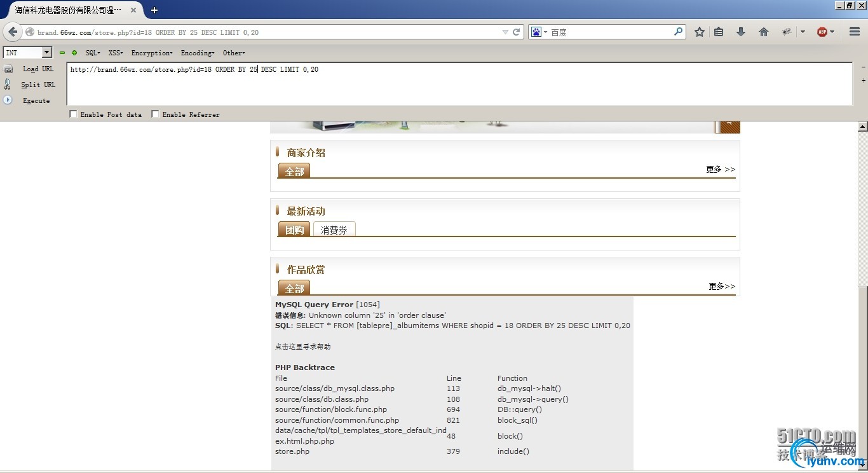The height and width of the screenshot is (473, 868).
Task: Shrink HackBar text area with minus
Action: click(x=863, y=67)
